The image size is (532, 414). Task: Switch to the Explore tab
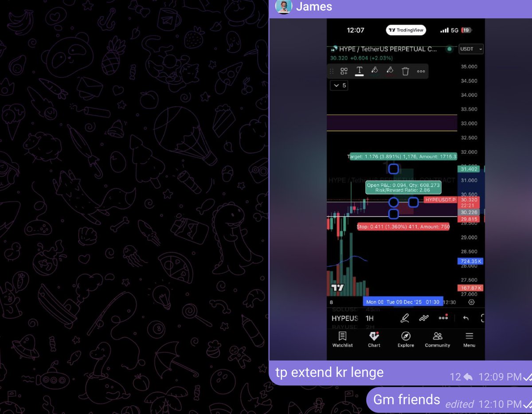(x=406, y=340)
